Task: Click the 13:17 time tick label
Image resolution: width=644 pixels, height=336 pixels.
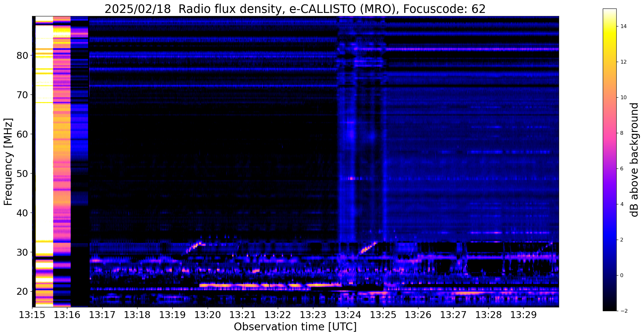Action: click(x=102, y=315)
